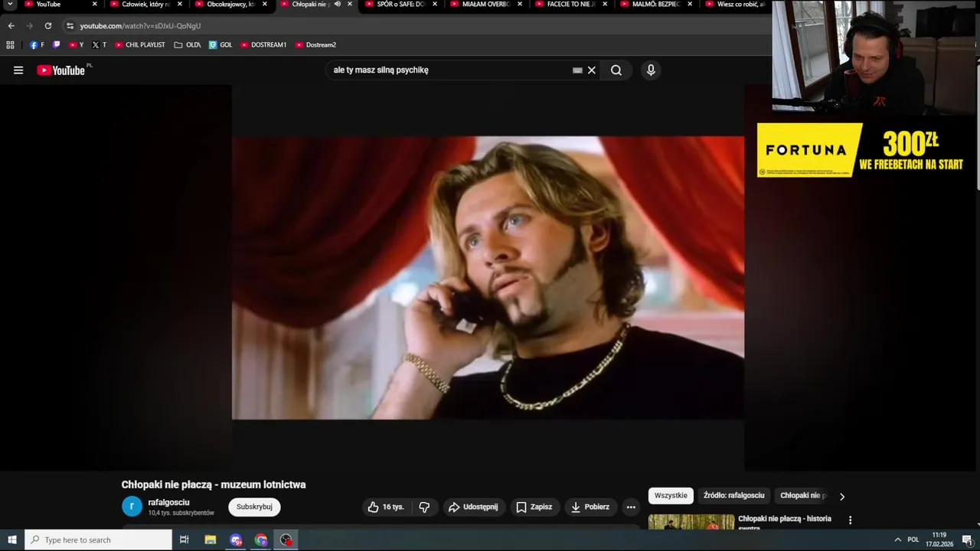This screenshot has width=980, height=551.
Task: Reload the current page
Action: click(47, 25)
